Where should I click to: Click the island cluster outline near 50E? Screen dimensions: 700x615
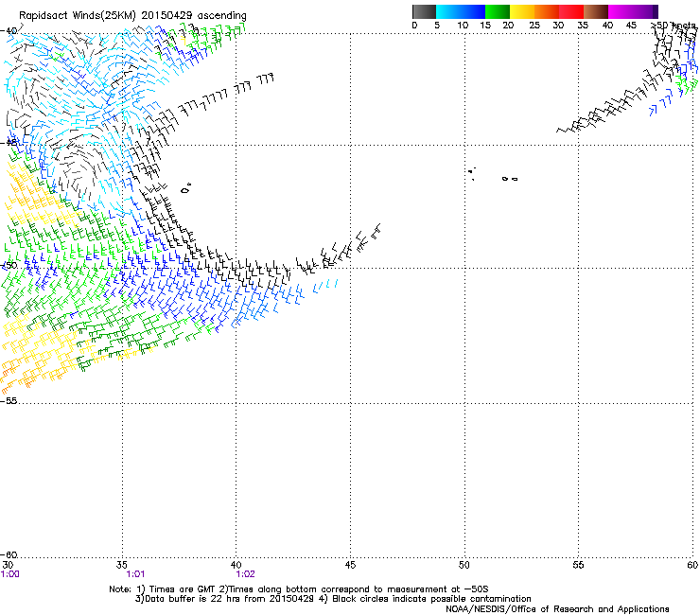coord(472,173)
